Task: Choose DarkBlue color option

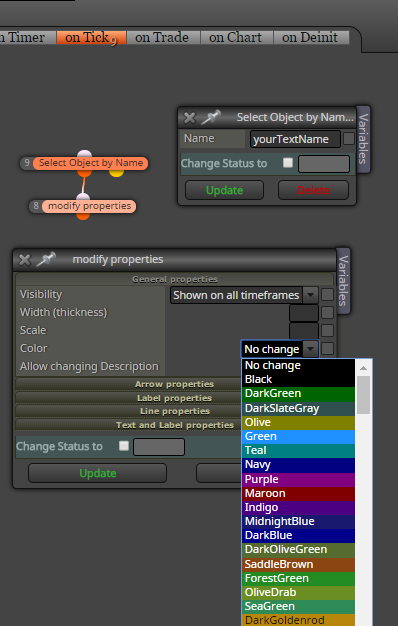Action: pyautogui.click(x=298, y=536)
